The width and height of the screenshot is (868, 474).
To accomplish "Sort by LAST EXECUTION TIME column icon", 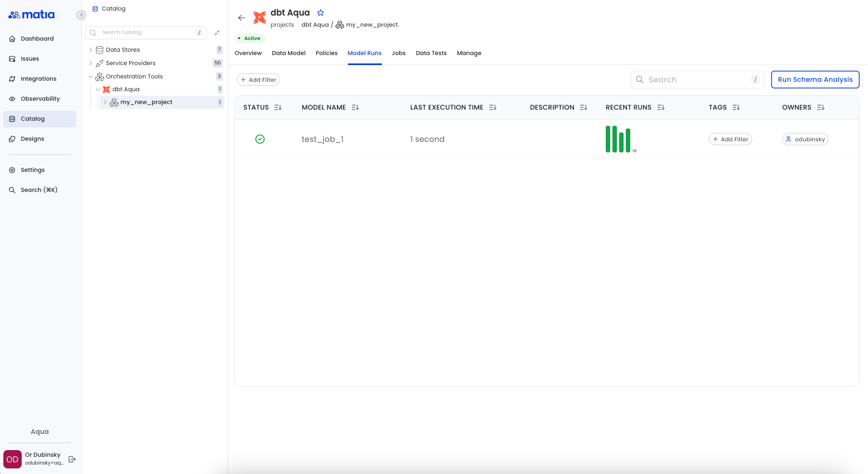I will coord(493,107).
